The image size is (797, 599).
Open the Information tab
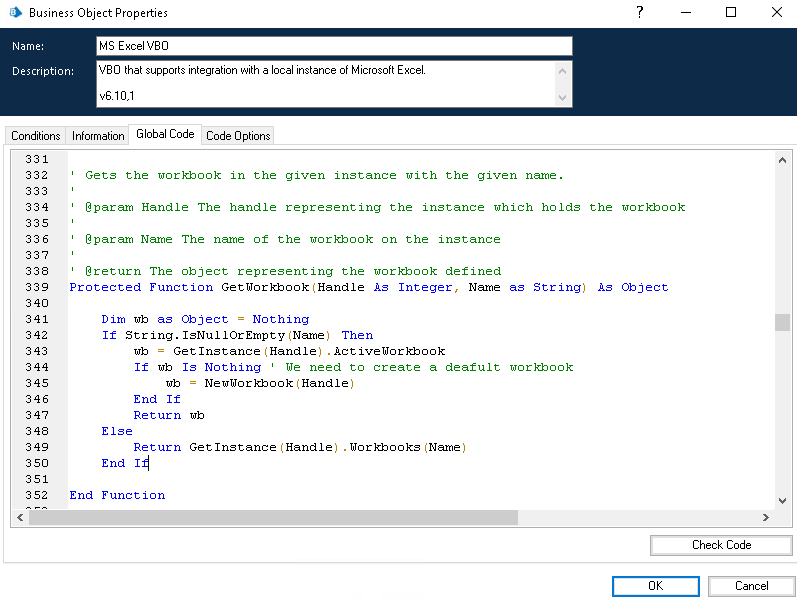pyautogui.click(x=98, y=136)
